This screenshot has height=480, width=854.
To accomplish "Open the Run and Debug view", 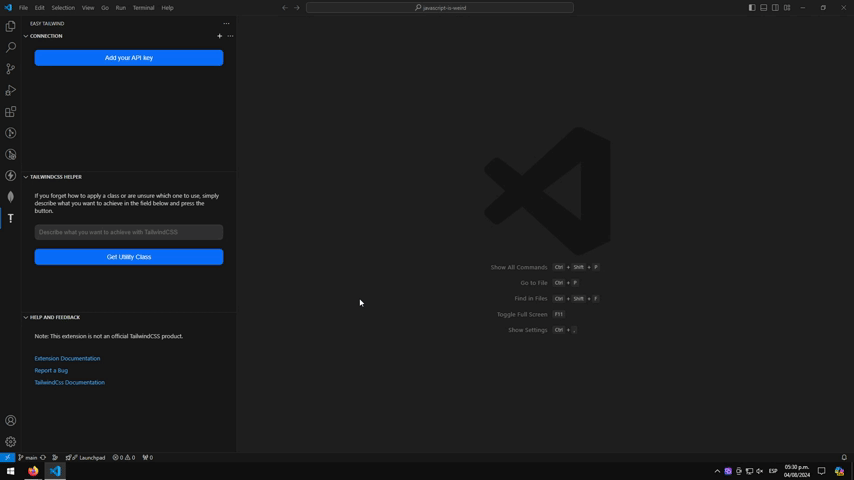I will [10, 90].
